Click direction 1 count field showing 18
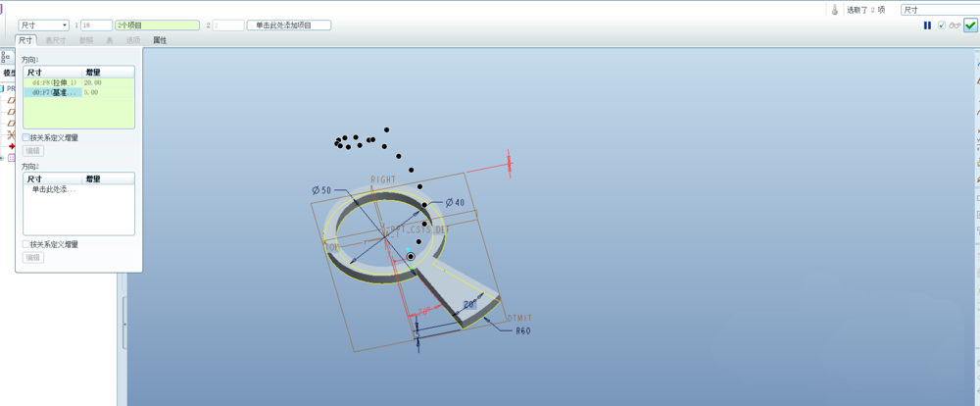Image resolution: width=980 pixels, height=406 pixels. [x=96, y=25]
